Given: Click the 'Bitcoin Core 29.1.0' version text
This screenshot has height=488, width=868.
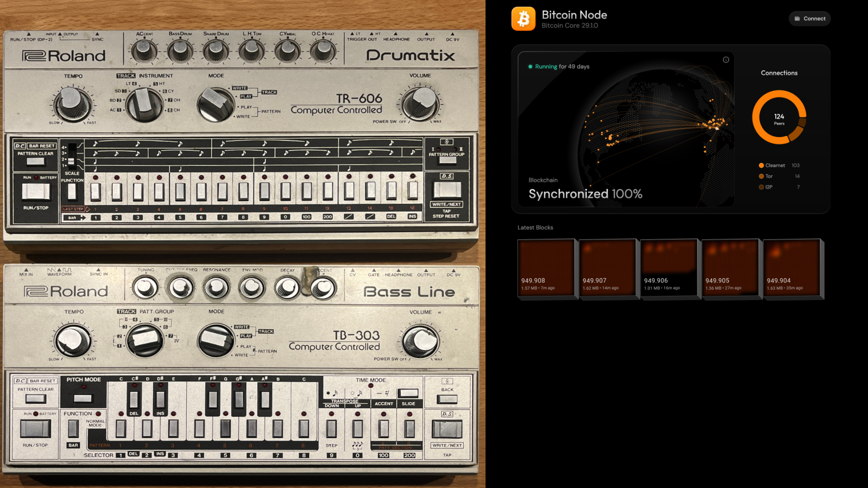Looking at the screenshot, I should pyautogui.click(x=570, y=26).
